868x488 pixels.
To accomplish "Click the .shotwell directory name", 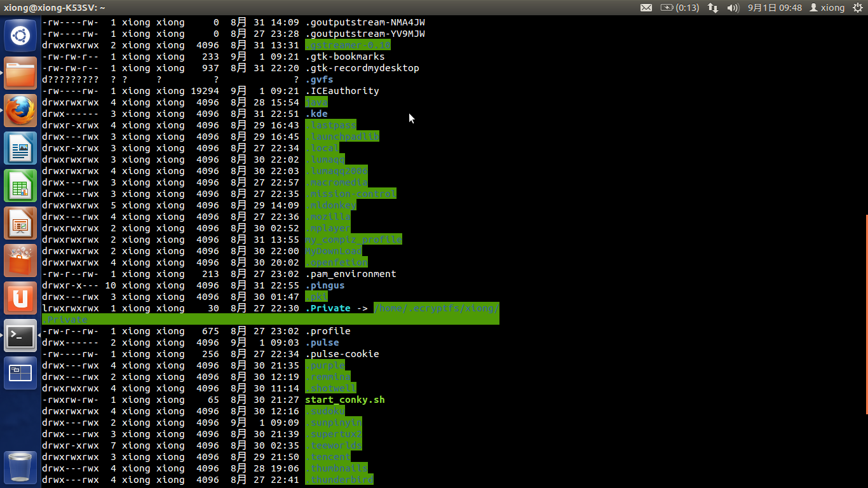I will [330, 388].
